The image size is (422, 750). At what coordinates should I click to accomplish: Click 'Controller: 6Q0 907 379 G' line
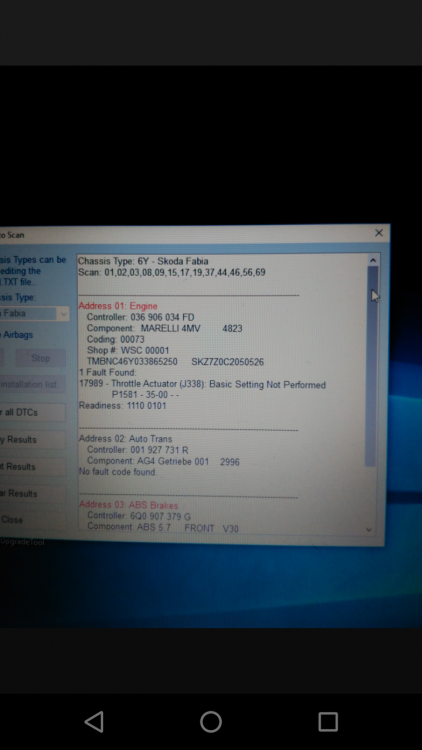pos(139,516)
